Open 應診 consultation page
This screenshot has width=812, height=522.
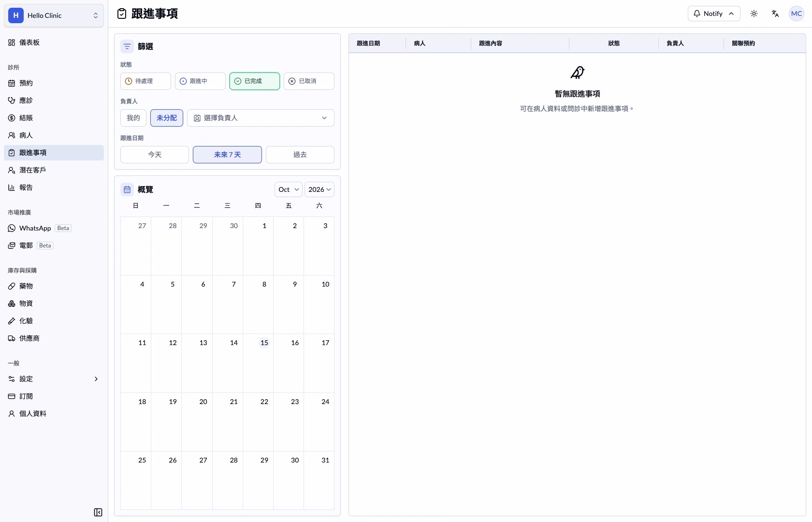(x=54, y=101)
